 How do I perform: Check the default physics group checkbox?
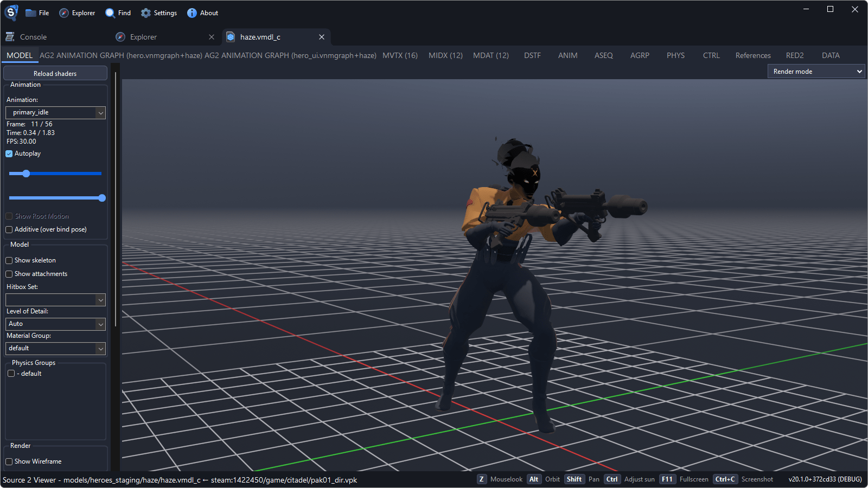point(11,374)
